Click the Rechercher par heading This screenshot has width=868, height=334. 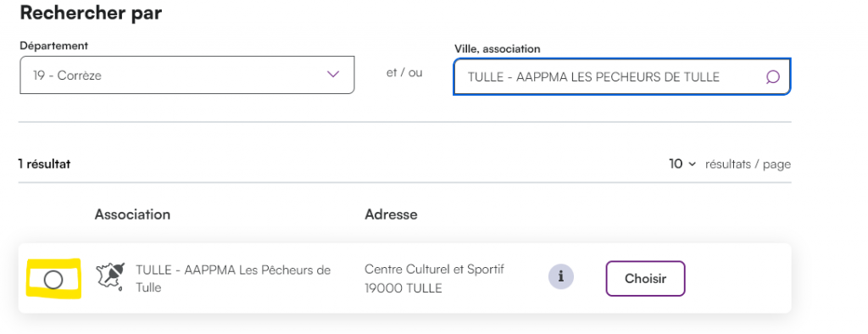pyautogui.click(x=91, y=12)
